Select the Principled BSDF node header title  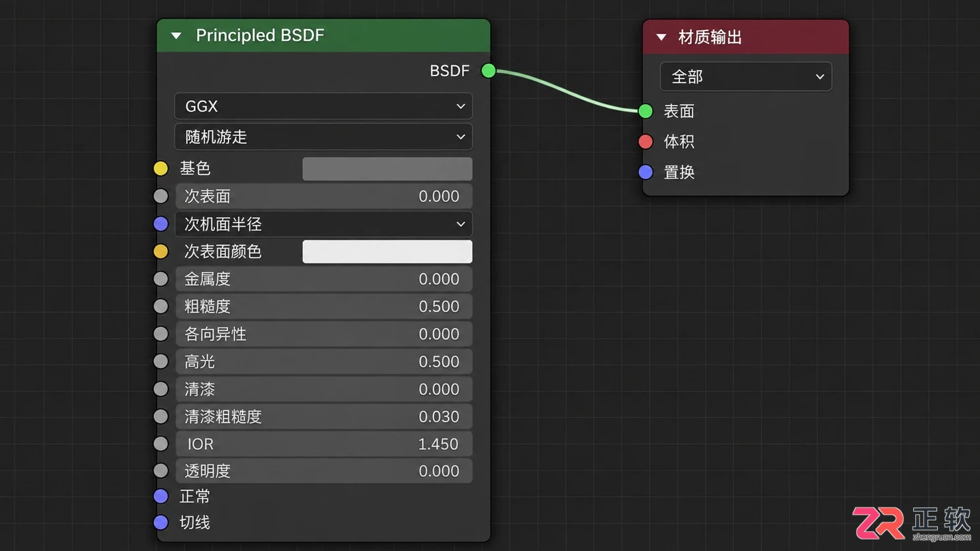(260, 35)
